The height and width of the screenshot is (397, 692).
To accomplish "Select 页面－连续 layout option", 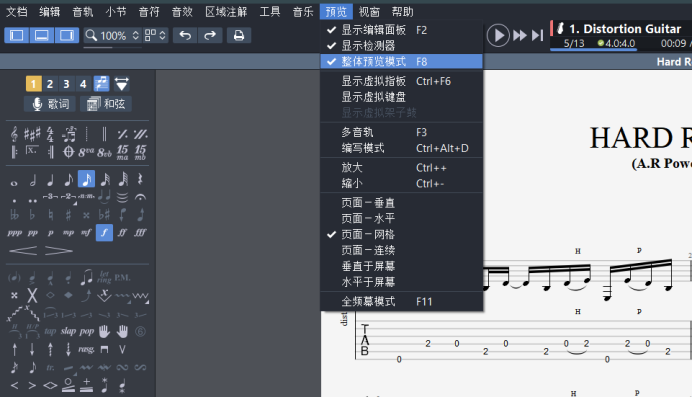I will click(402, 250).
